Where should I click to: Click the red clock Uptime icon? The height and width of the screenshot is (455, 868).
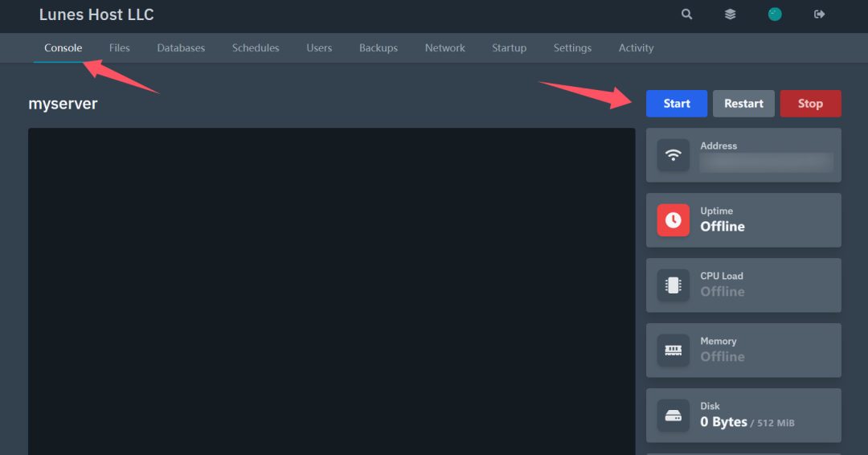tap(674, 220)
